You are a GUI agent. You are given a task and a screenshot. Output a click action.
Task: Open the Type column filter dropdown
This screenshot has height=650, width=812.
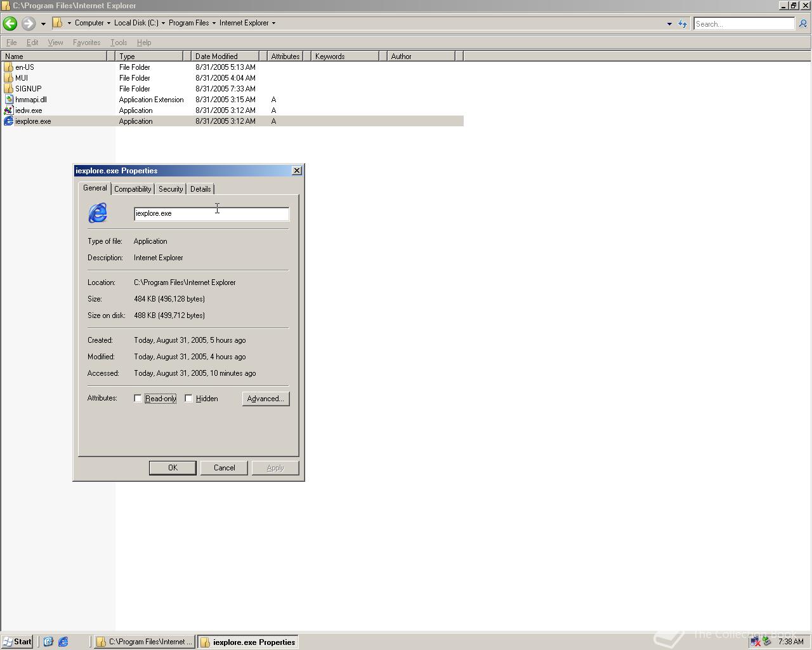tap(187, 56)
